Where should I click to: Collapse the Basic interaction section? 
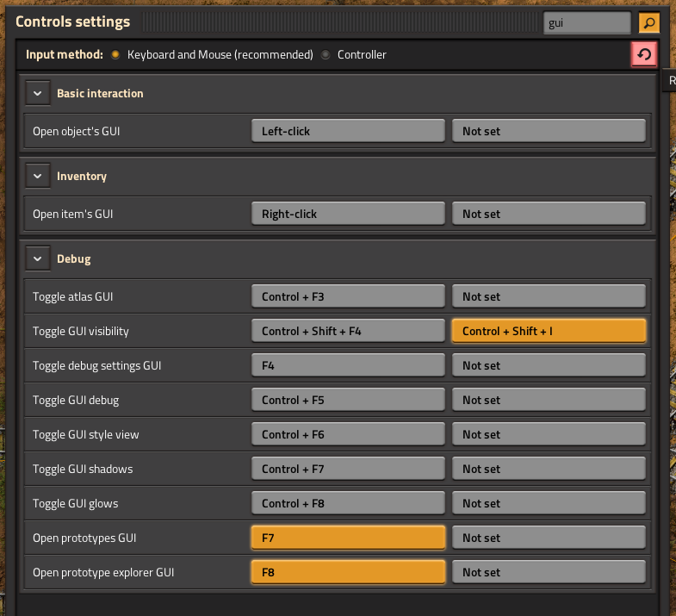coord(38,93)
